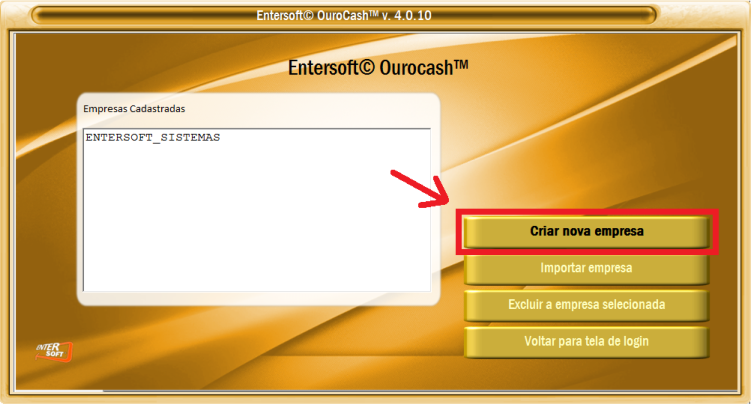Click the Entersoft logo icon
Image resolution: width=751 pixels, height=404 pixels.
(x=54, y=352)
